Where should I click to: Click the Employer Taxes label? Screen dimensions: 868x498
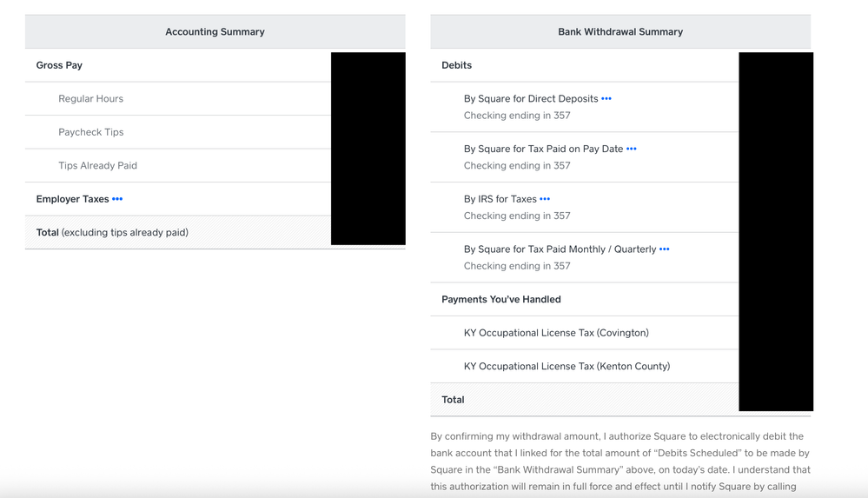coord(72,199)
